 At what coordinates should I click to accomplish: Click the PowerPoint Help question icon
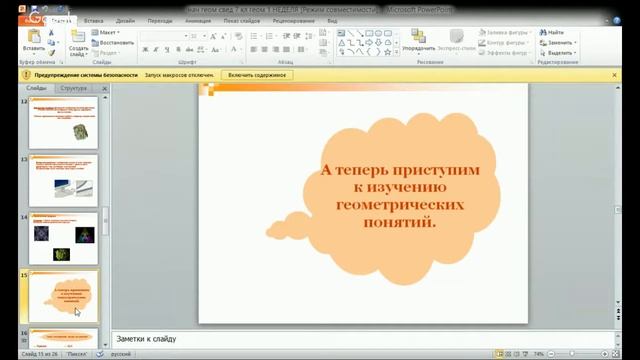coord(617,20)
